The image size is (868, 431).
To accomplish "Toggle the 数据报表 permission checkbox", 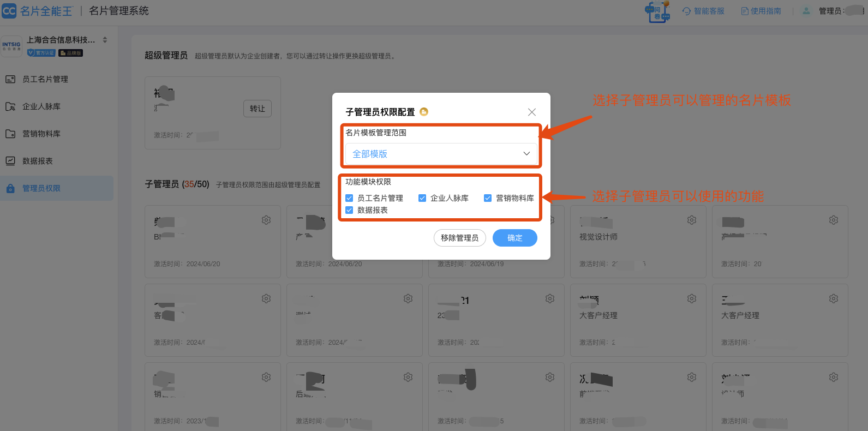I will pyautogui.click(x=349, y=210).
